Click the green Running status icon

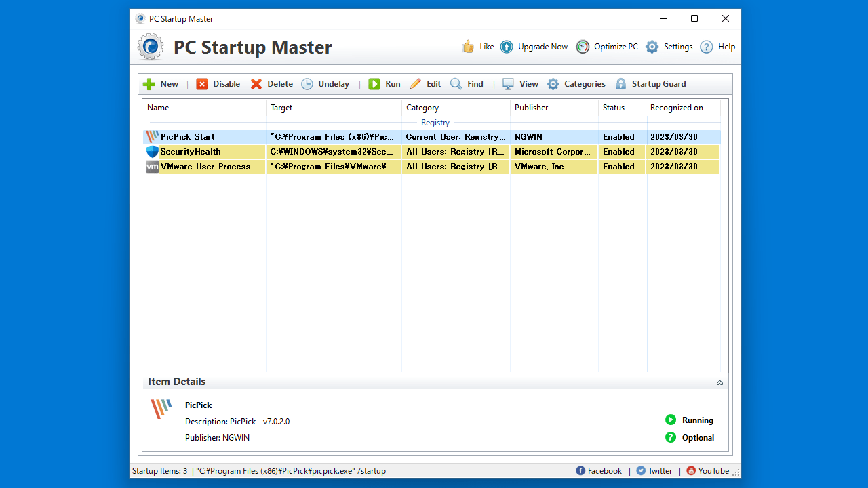[x=671, y=420]
